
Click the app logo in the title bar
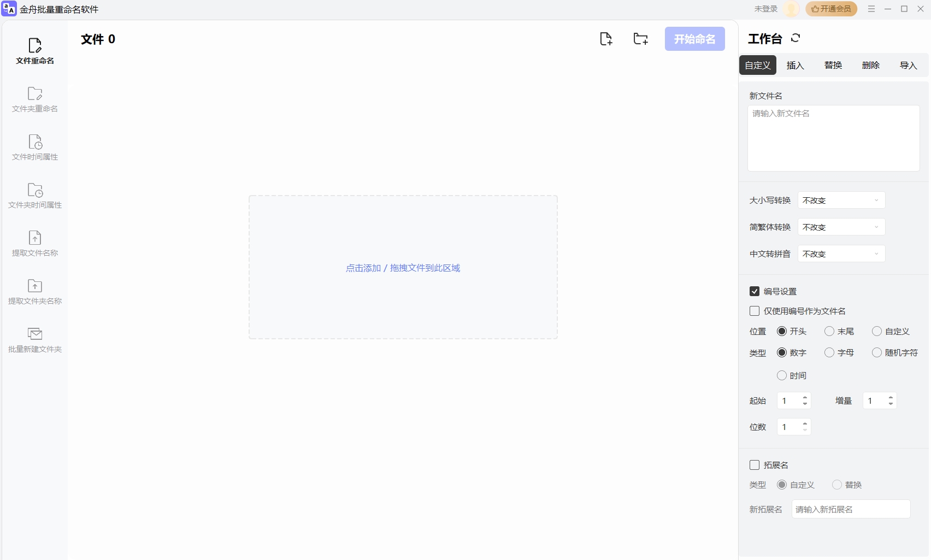(9, 9)
